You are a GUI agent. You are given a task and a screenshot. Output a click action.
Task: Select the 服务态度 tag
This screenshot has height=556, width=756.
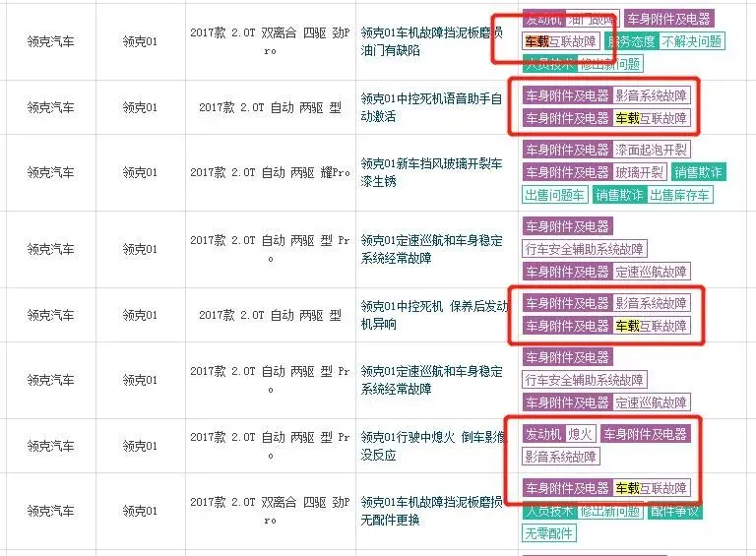point(632,41)
